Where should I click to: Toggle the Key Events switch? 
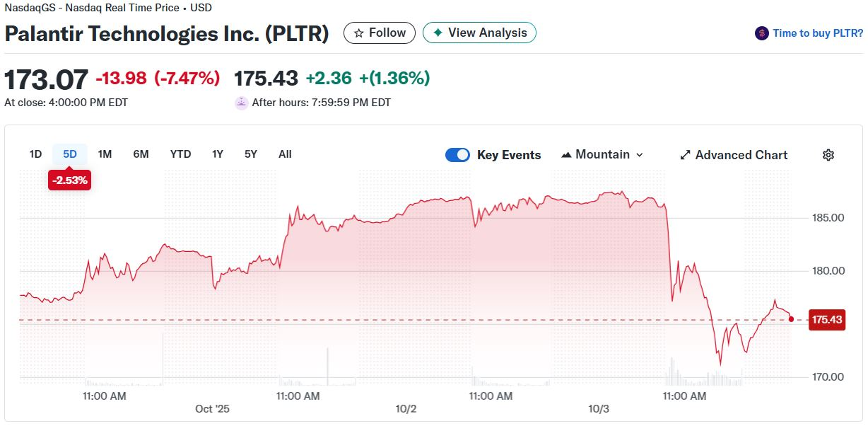coord(457,155)
